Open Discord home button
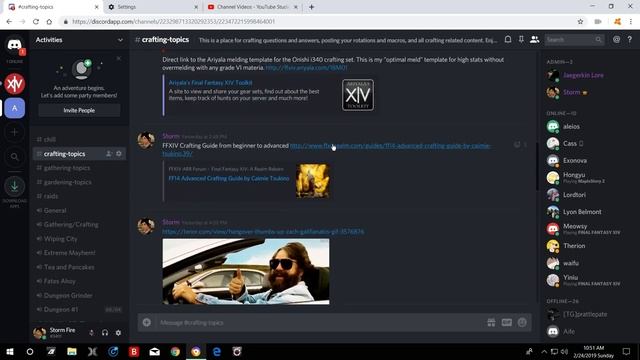Screen dimensions: 640x360 coord(15,45)
